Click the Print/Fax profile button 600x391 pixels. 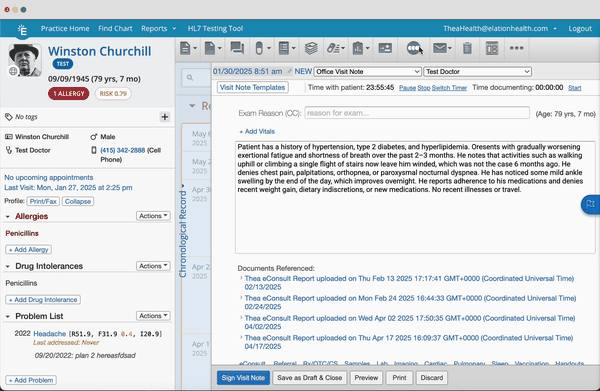(43, 201)
